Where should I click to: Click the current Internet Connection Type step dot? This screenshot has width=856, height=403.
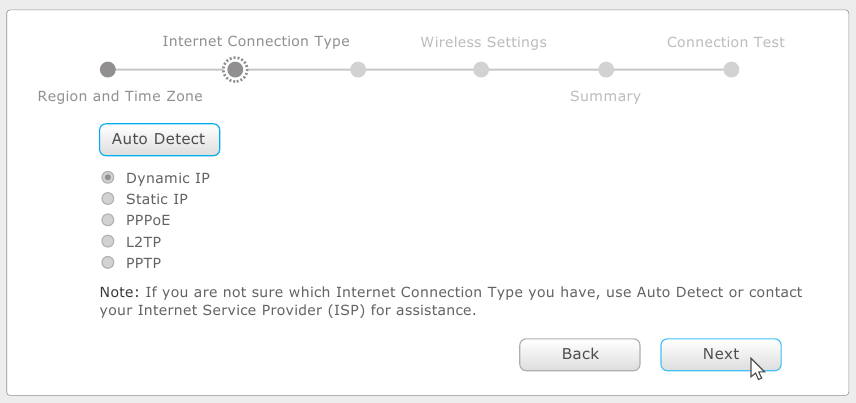(x=234, y=69)
